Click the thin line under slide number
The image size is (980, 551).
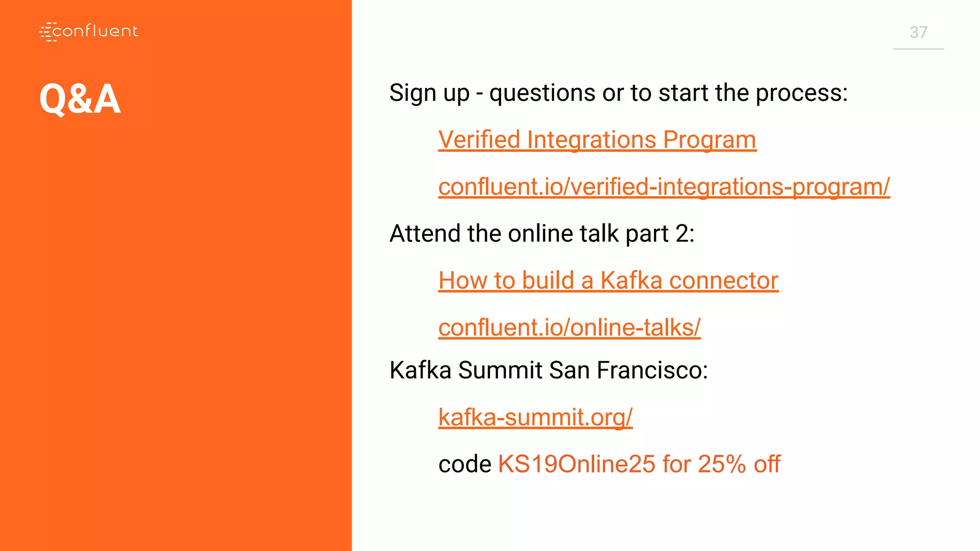[x=918, y=49]
